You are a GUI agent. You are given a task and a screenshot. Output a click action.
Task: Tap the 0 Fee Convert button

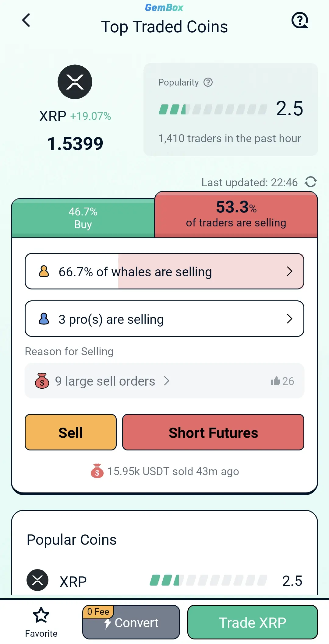[131, 622]
